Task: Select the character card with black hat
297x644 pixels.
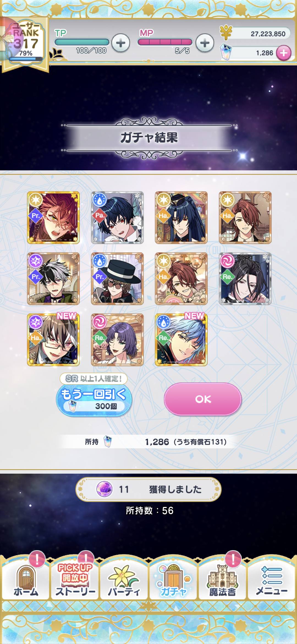Action: pos(117,279)
